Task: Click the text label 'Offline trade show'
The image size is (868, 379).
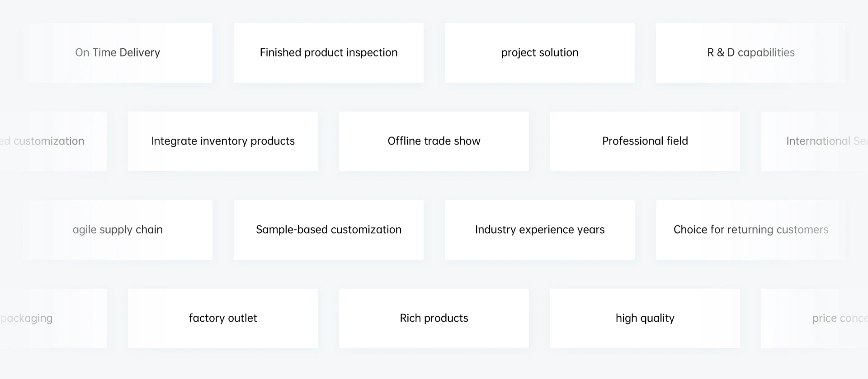Action: (x=434, y=141)
